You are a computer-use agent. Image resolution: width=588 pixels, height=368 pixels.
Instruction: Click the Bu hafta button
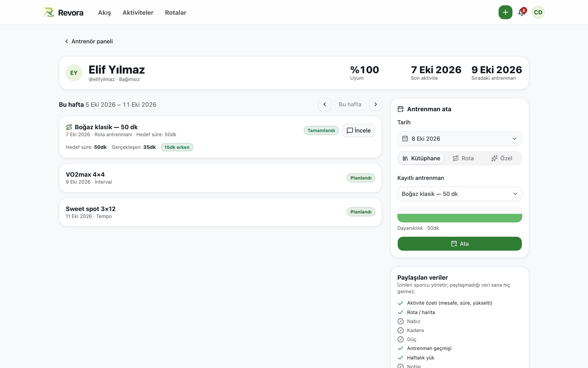point(350,104)
